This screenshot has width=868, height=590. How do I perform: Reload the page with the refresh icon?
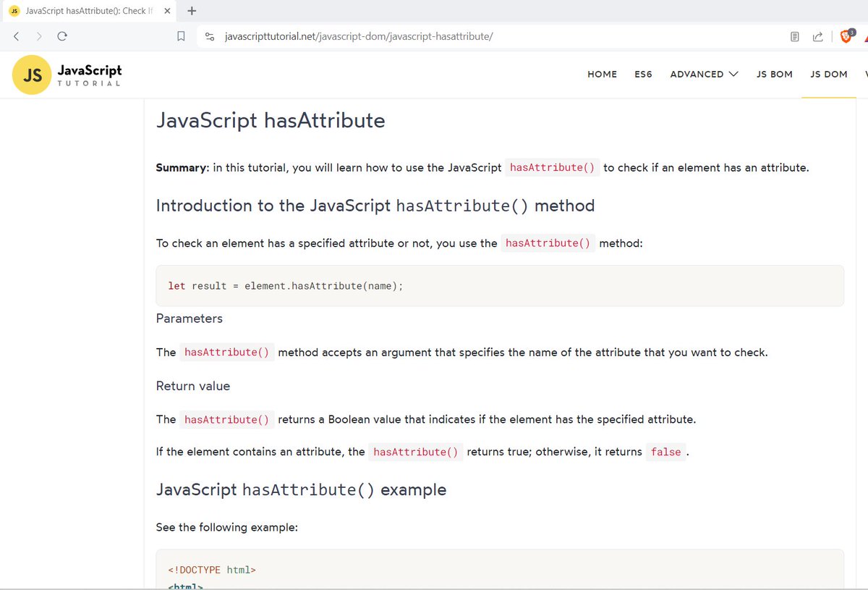(x=62, y=36)
